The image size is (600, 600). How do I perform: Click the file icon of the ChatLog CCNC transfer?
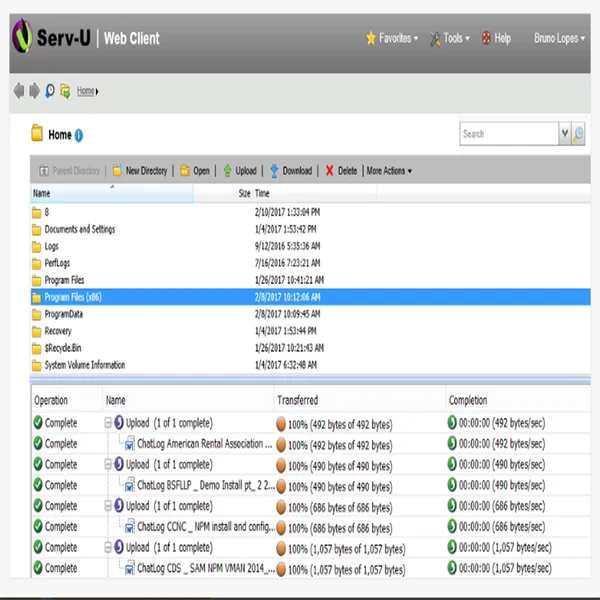pyautogui.click(x=130, y=527)
